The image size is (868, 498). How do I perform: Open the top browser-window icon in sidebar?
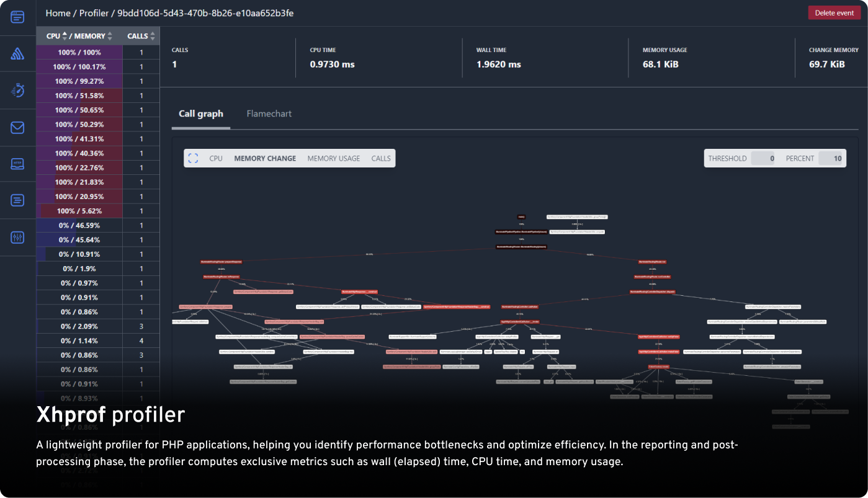click(x=18, y=17)
